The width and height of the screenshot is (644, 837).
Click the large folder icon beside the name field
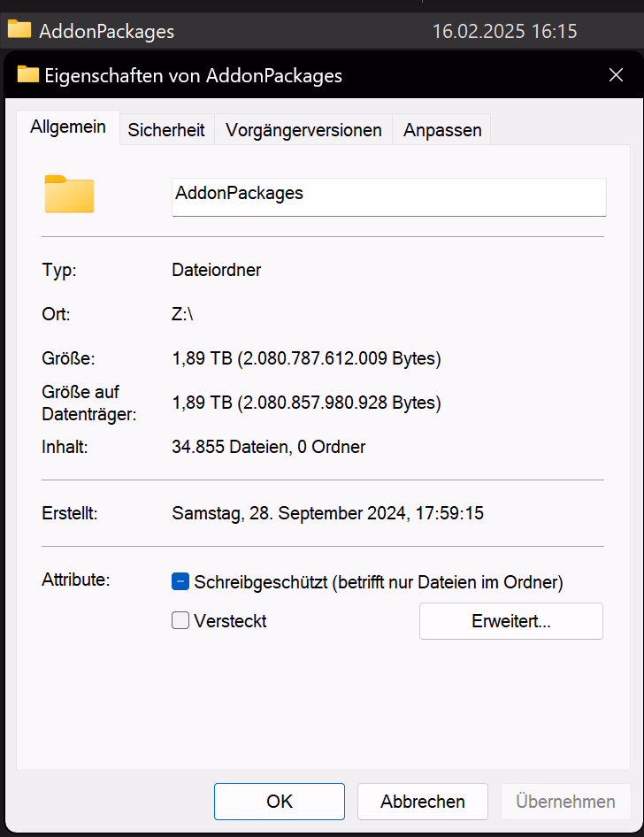[69, 194]
